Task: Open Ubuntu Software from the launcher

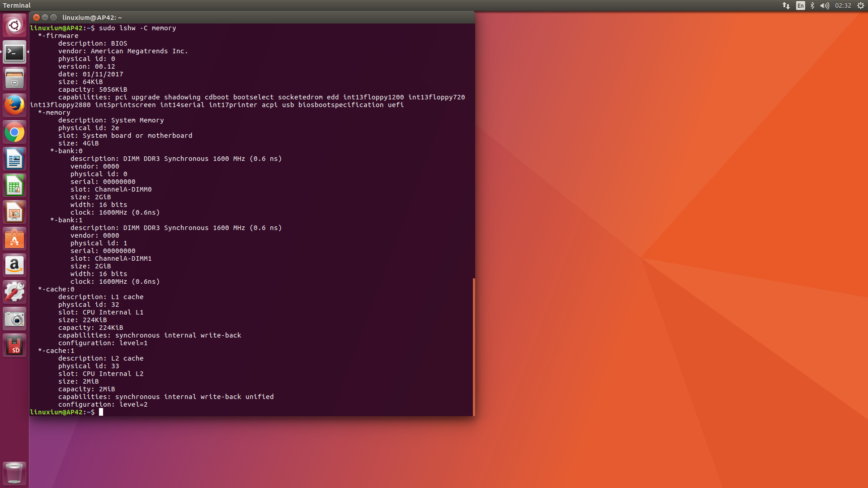Action: click(x=14, y=239)
